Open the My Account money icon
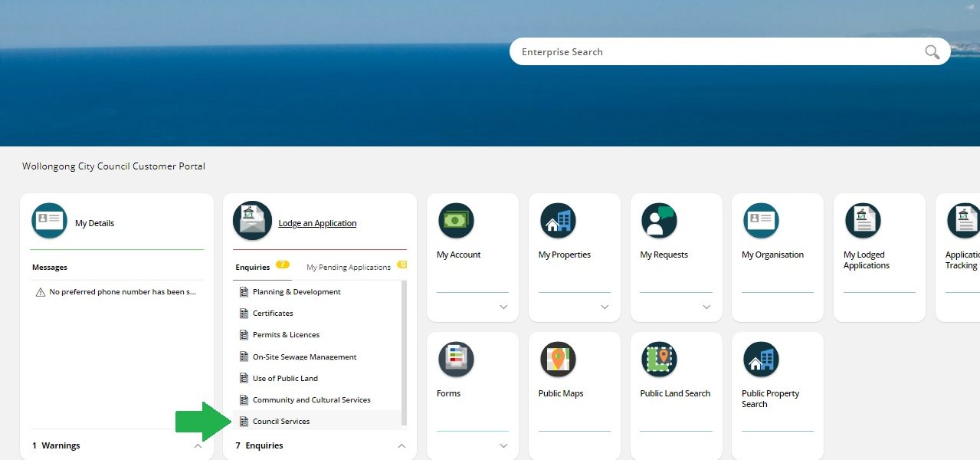 coord(456,221)
